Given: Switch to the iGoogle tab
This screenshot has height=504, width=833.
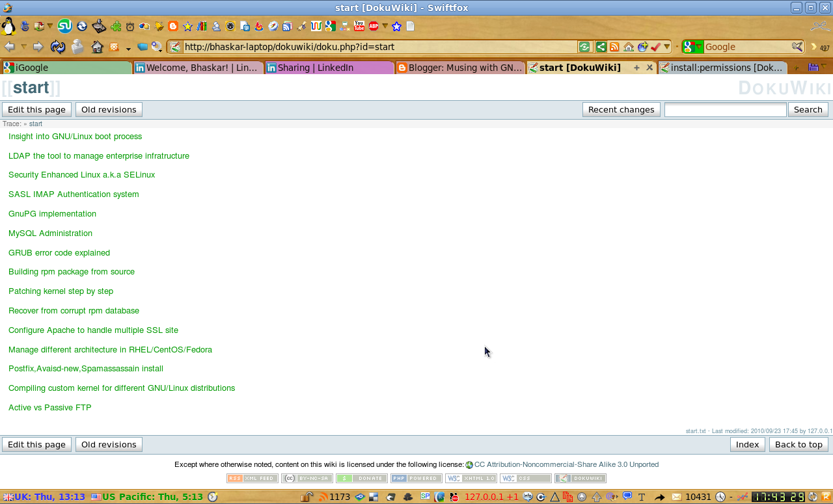Looking at the screenshot, I should [x=66, y=68].
